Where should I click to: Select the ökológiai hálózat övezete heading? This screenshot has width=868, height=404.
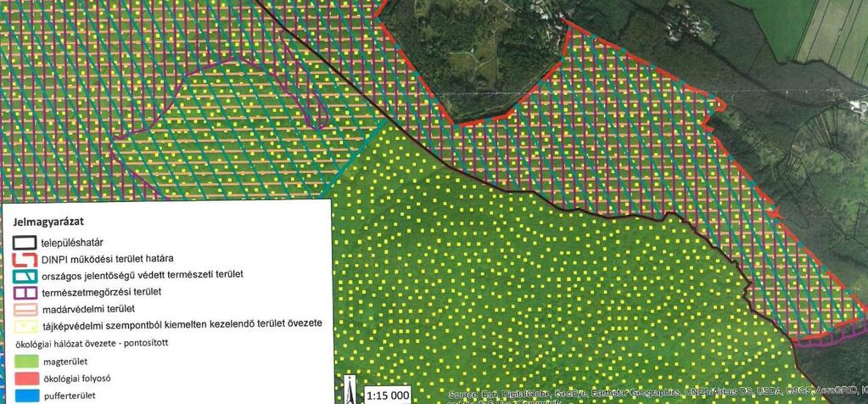tap(90, 343)
